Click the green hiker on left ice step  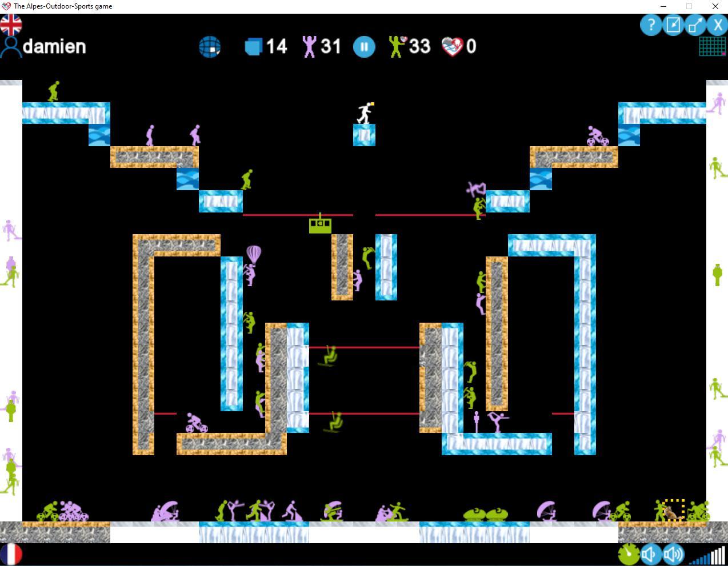[246, 180]
